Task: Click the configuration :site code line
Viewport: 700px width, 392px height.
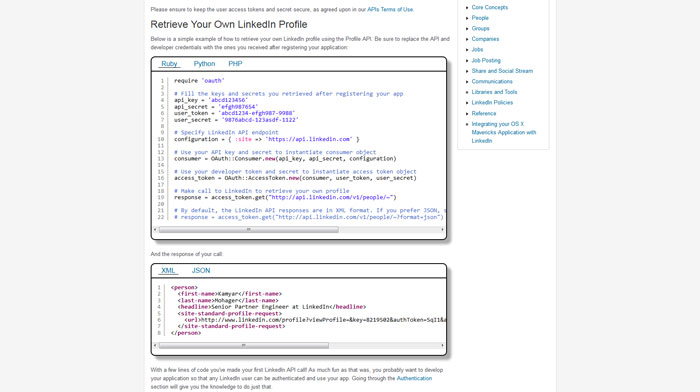Action: tap(267, 139)
